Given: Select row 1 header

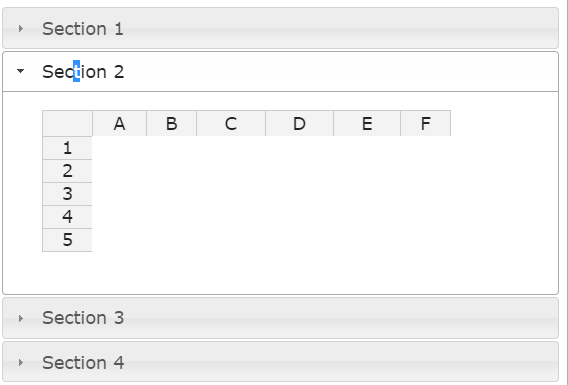Looking at the screenshot, I should (67, 148).
